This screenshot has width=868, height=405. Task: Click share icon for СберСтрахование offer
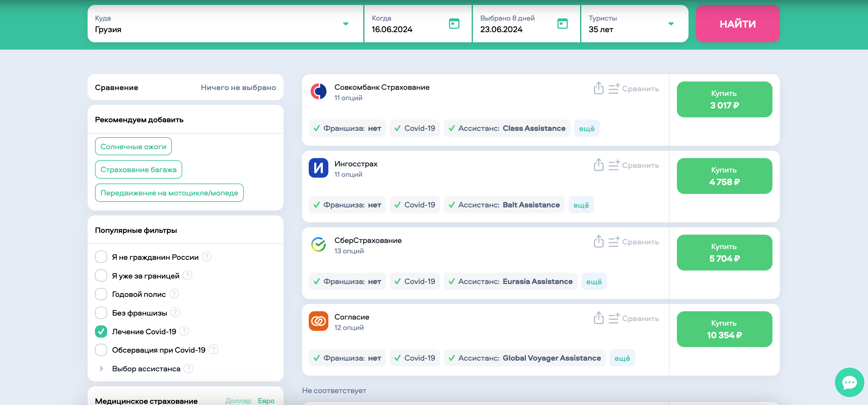[x=598, y=241]
